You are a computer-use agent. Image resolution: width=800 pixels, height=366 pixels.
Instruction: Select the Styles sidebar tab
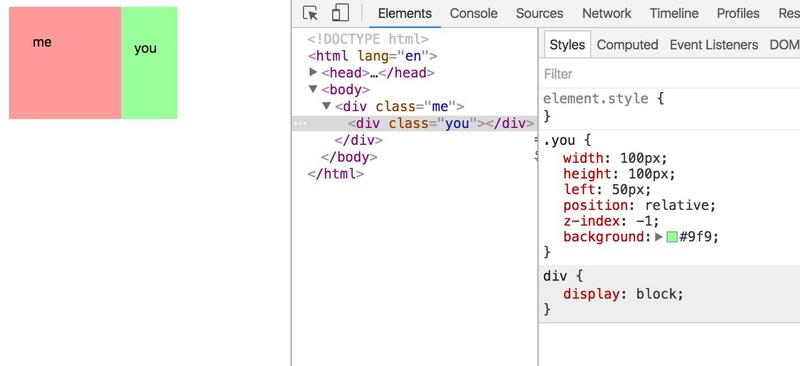pyautogui.click(x=567, y=45)
